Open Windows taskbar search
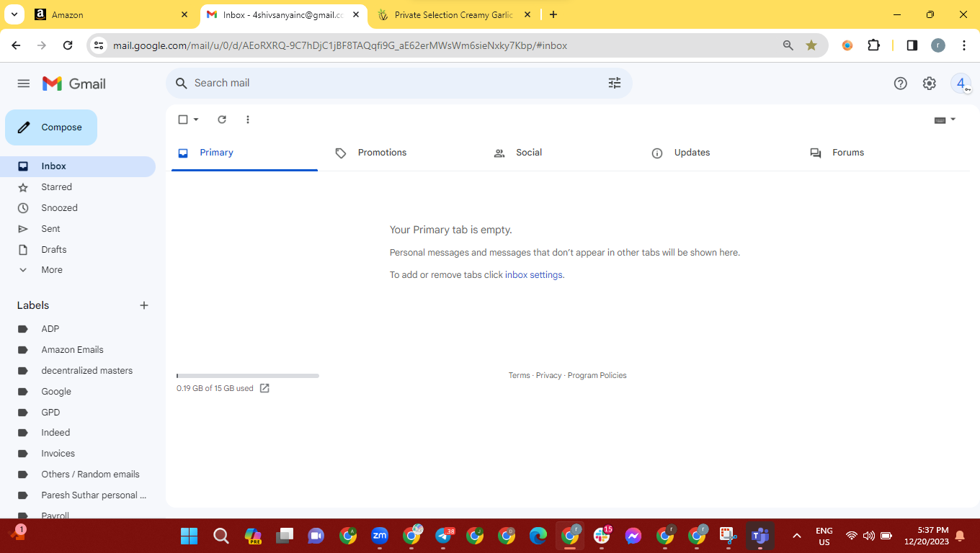Screen dimensions: 980x553 (221, 536)
